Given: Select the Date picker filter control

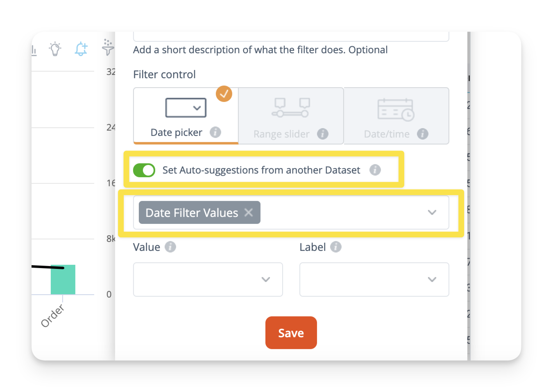Looking at the screenshot, I should click(x=186, y=116).
